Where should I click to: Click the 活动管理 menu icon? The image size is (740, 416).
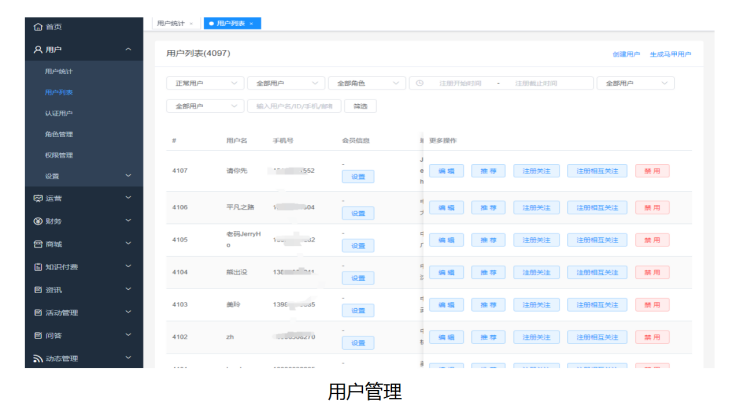(38, 313)
